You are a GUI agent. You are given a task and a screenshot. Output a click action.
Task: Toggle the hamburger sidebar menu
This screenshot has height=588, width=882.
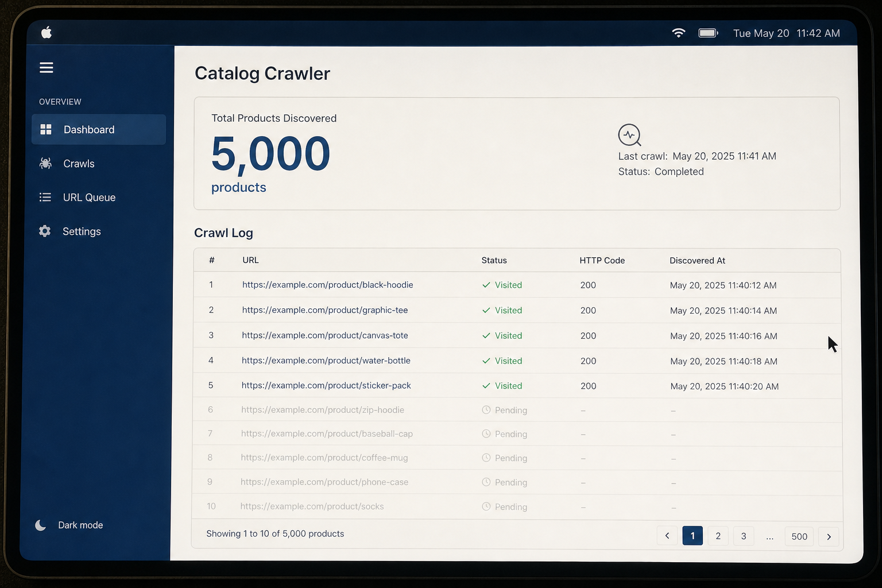pos(47,68)
